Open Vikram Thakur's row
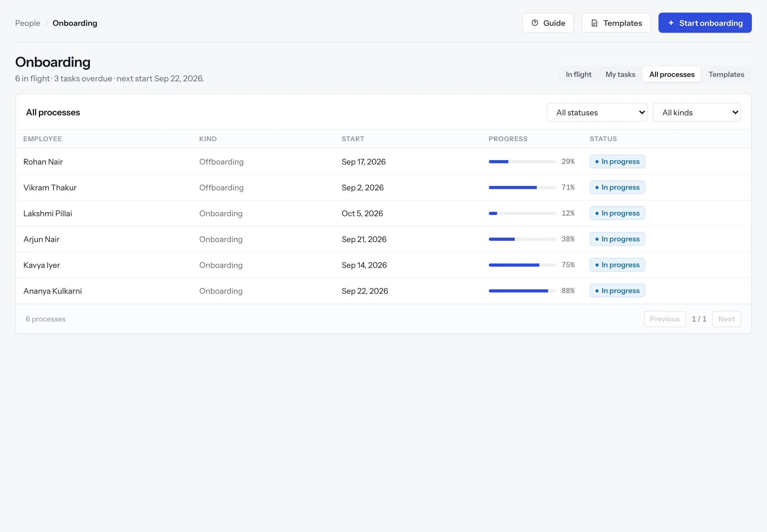This screenshot has height=532, width=767. 383,188
